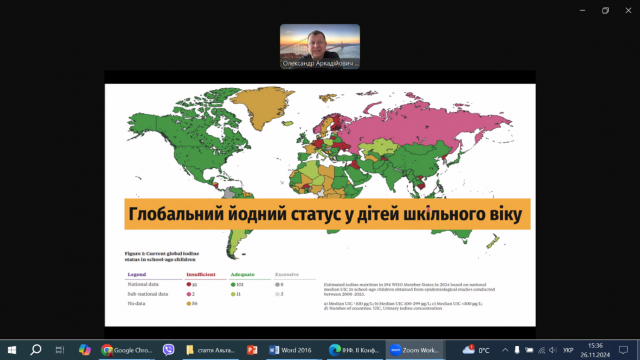Click the 'Excessive' legend heading
640x360 pixels.
coord(287,274)
